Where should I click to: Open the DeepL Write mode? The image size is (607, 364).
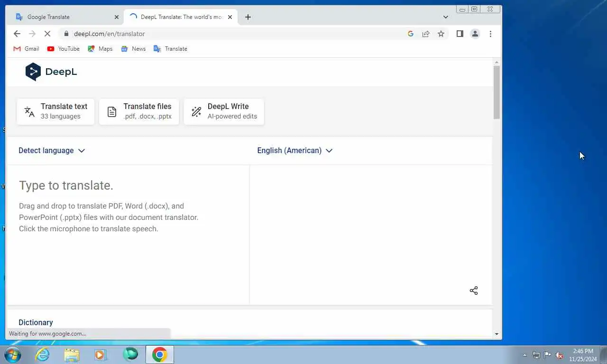coord(224,112)
